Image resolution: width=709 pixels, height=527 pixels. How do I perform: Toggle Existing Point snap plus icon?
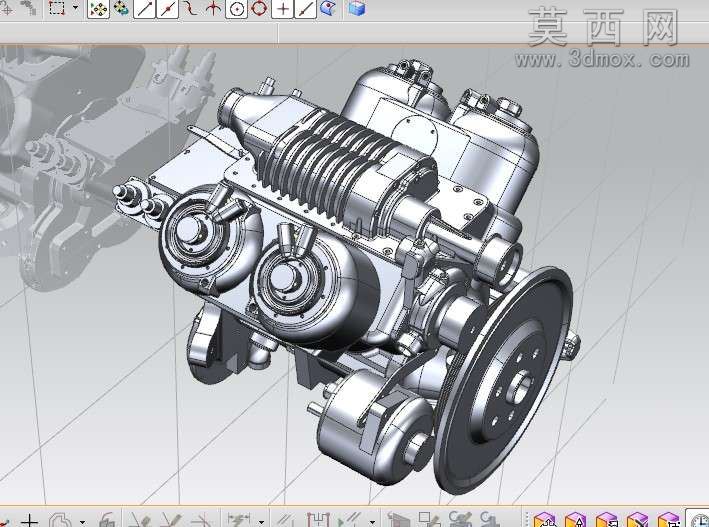(283, 8)
